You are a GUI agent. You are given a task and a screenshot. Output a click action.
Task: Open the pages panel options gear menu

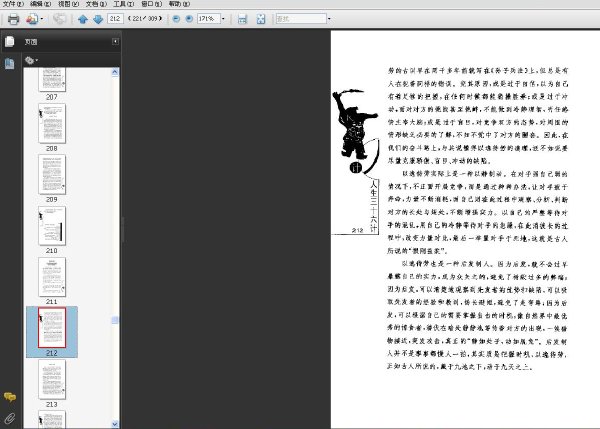click(31, 60)
